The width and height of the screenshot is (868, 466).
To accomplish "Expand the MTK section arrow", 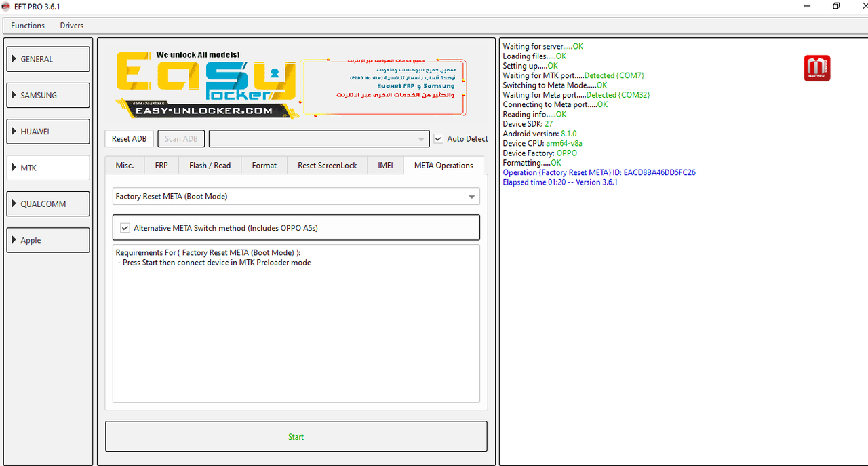I will [x=14, y=168].
